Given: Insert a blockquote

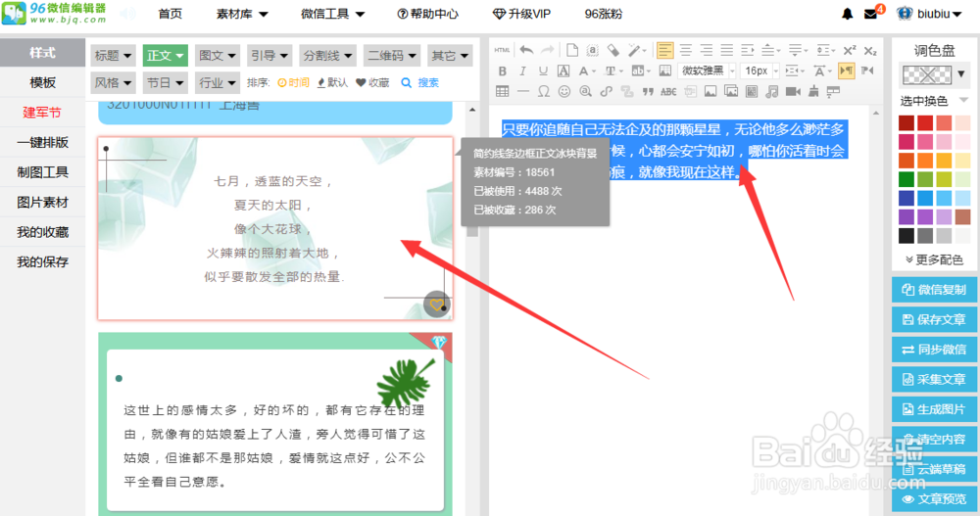Looking at the screenshot, I should click(648, 91).
